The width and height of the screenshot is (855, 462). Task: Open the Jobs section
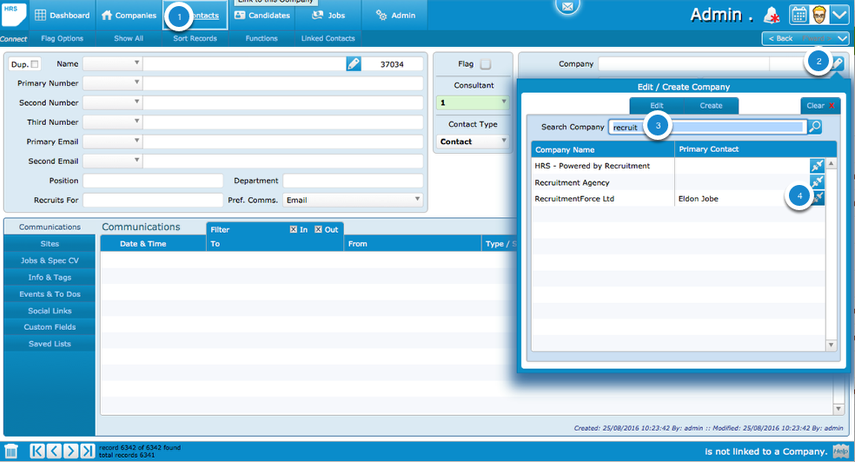pyautogui.click(x=328, y=15)
